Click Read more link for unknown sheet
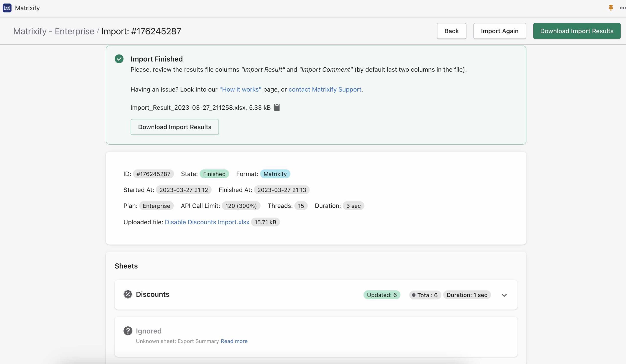This screenshot has height=364, width=626. pyautogui.click(x=234, y=341)
